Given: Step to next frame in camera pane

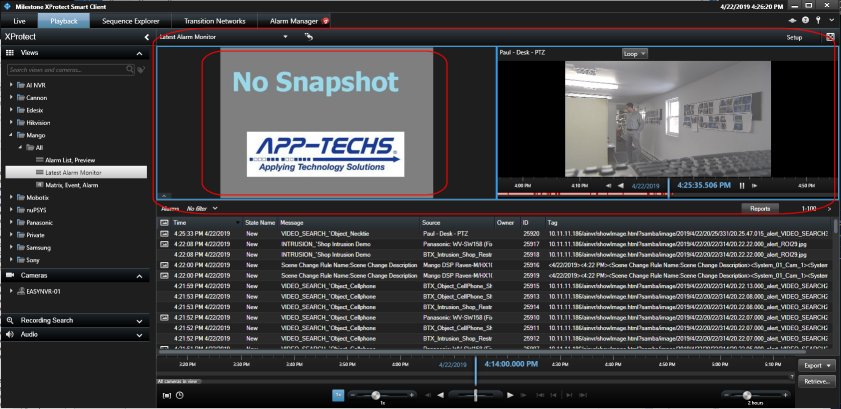Looking at the screenshot, I should 754,185.
